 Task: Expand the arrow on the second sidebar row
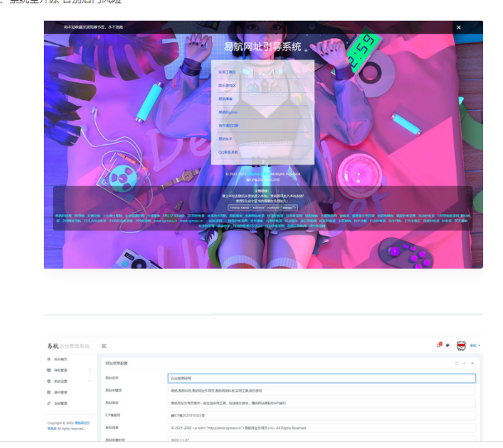pyautogui.click(x=89, y=370)
